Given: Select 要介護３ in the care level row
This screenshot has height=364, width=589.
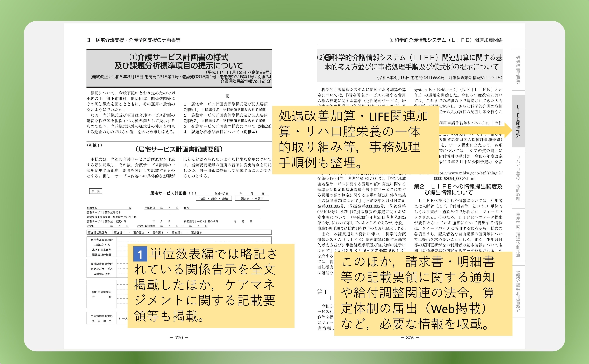Looking at the screenshot, I should (x=158, y=233).
